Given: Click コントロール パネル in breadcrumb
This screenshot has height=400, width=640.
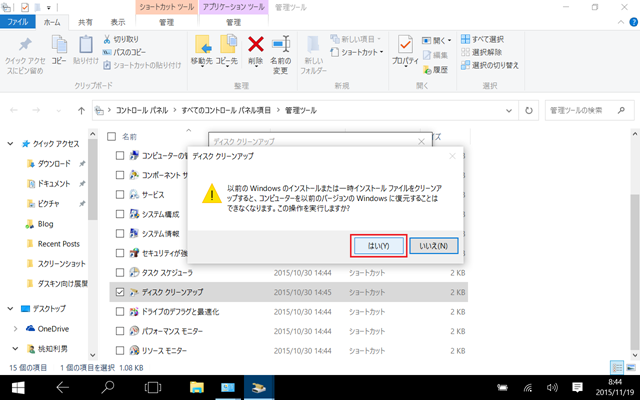Looking at the screenshot, I should (142, 111).
